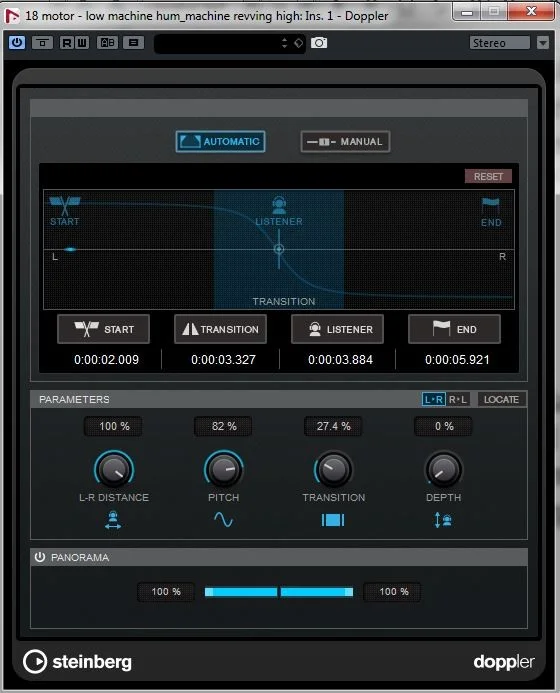This screenshot has width=560, height=693.
Task: Click the Start button with crossed flags
Action: (103, 329)
